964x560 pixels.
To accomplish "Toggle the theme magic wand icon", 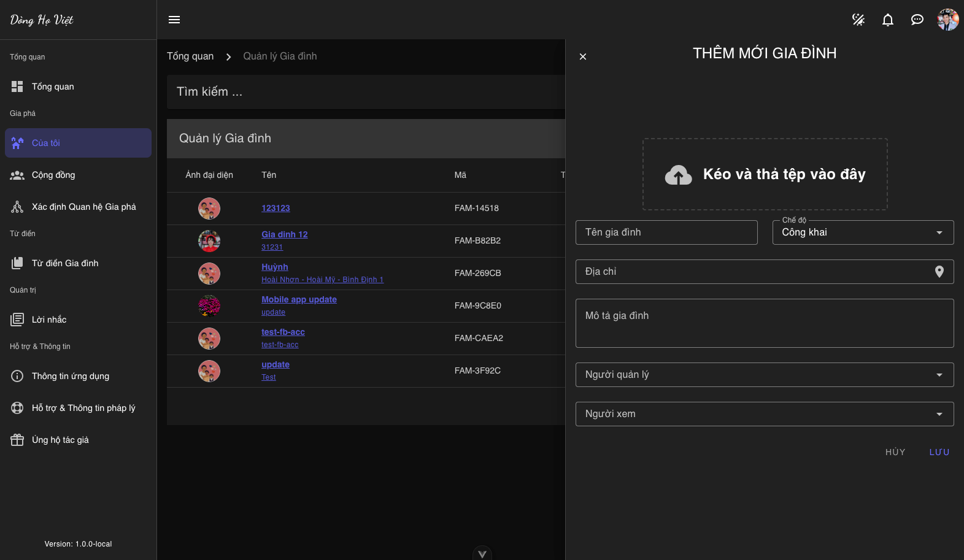I will click(858, 20).
